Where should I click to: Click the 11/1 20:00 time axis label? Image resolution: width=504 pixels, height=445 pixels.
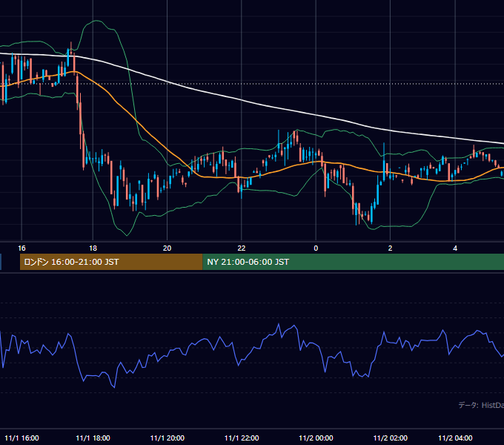(168, 438)
